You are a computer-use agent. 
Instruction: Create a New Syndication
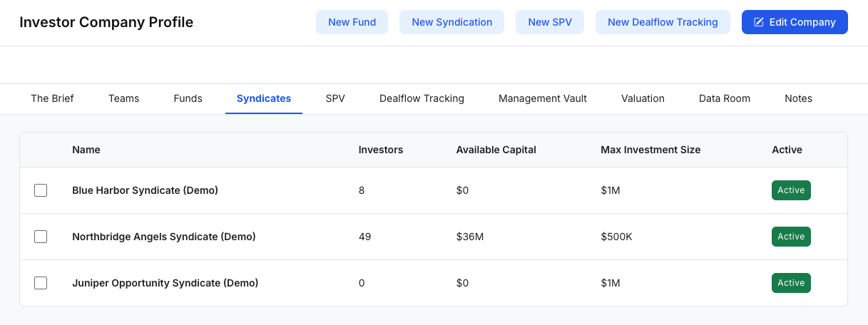[451, 22]
